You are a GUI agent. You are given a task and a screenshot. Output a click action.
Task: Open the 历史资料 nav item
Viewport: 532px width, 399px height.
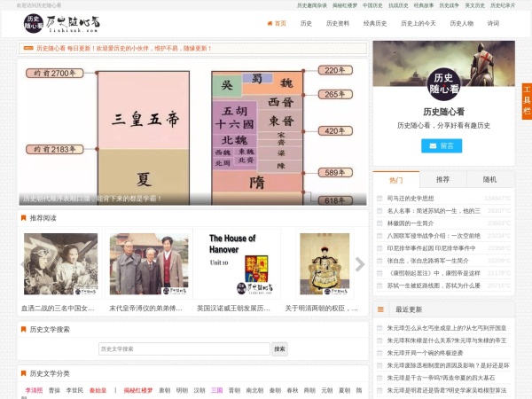[x=338, y=23]
